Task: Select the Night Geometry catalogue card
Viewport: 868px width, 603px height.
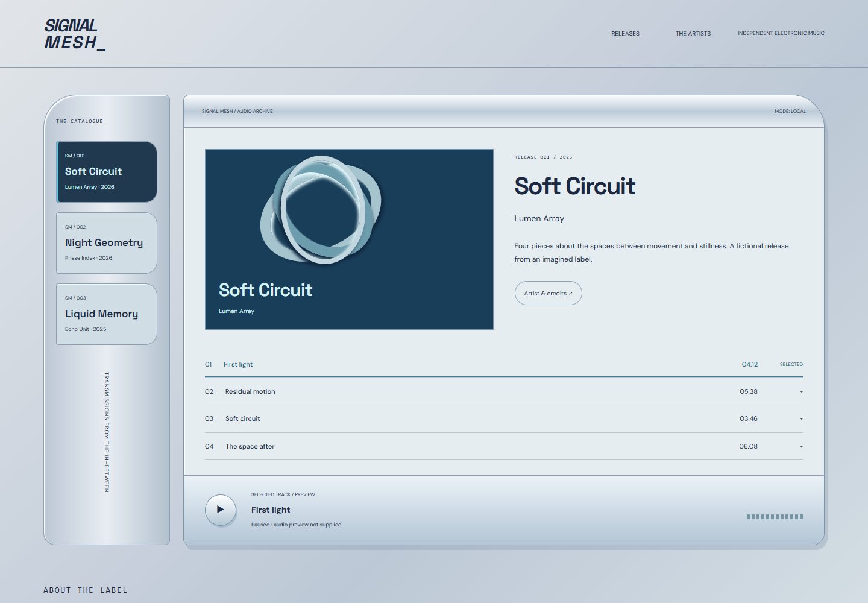Action: (107, 243)
